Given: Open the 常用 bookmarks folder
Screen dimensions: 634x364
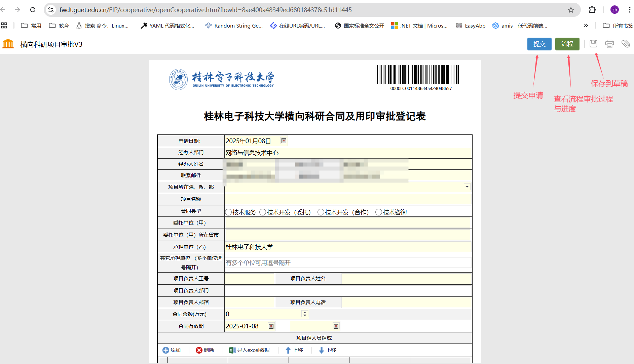Looking at the screenshot, I should pos(31,26).
